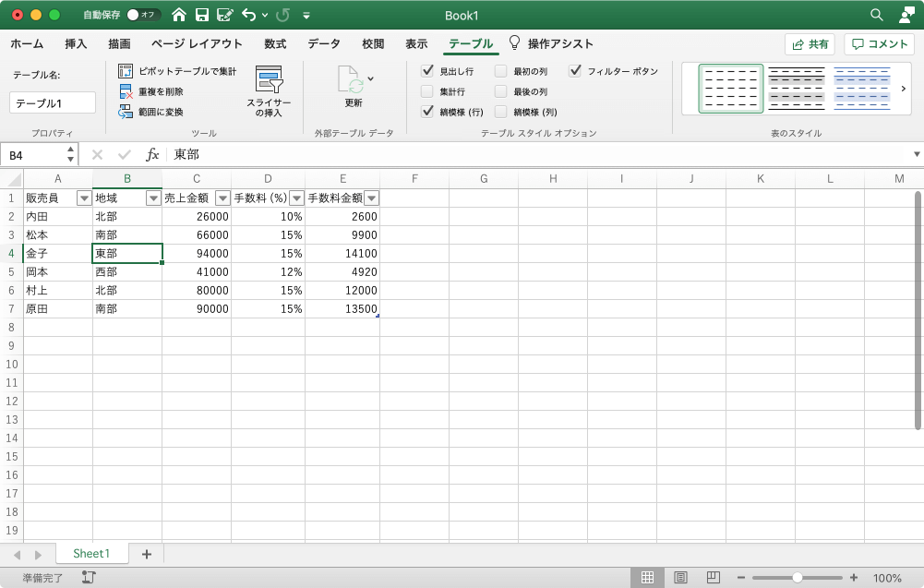The image size is (924, 588).
Task: Select the blue banded table style
Action: [861, 89]
